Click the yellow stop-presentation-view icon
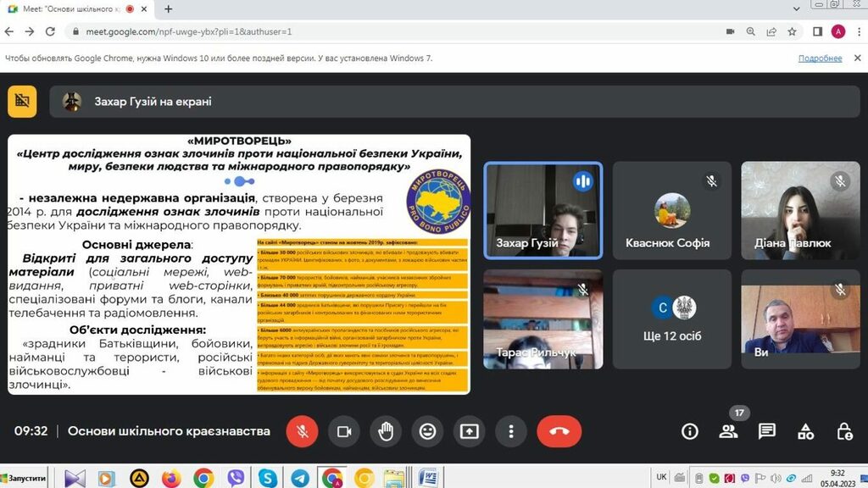The width and height of the screenshot is (868, 488). click(x=22, y=102)
